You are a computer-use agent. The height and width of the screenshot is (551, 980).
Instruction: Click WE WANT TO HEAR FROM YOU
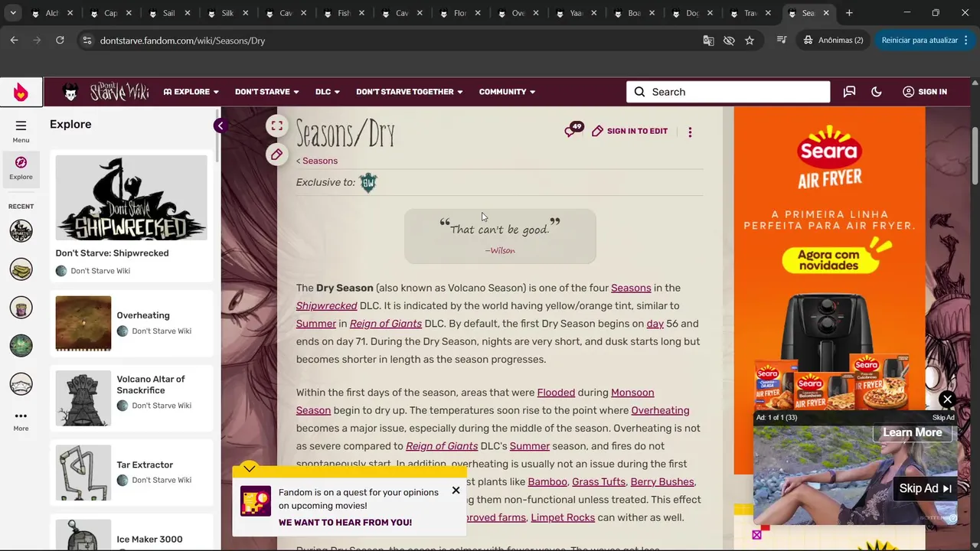(345, 523)
